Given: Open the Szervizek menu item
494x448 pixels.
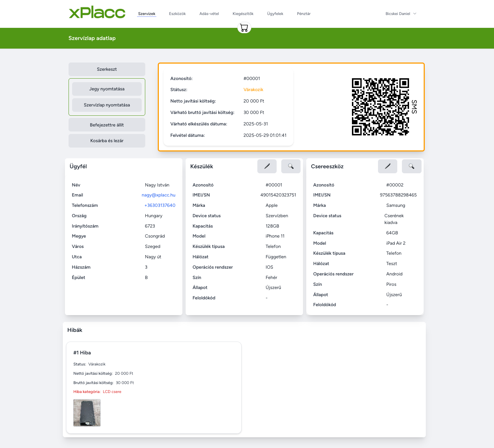Looking at the screenshot, I should tap(147, 14).
